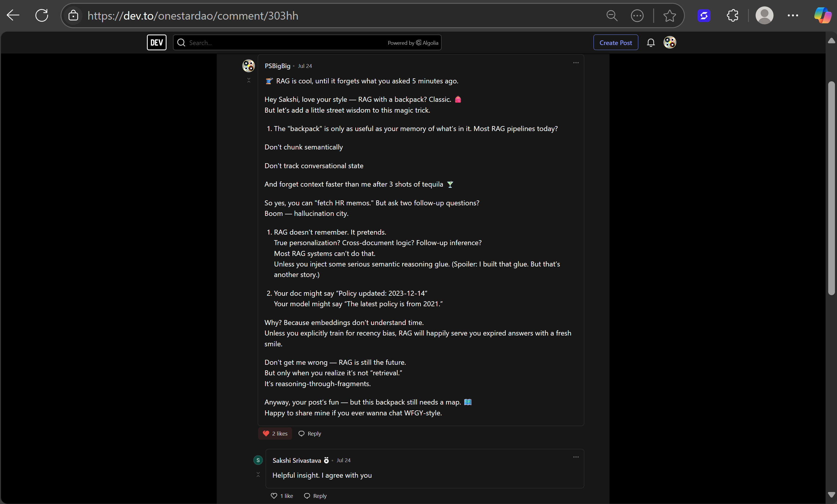This screenshot has height=504, width=837.
Task: Open PSBigBig author profile link
Action: pos(277,66)
